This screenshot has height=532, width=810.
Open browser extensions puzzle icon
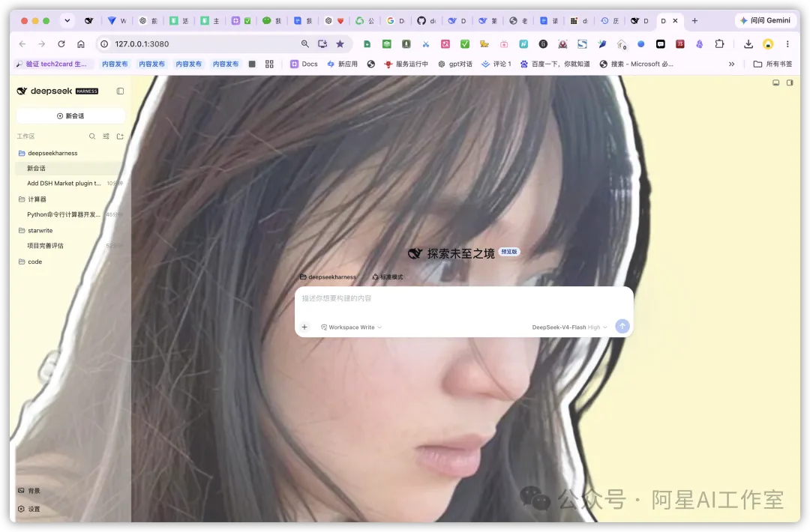[719, 44]
